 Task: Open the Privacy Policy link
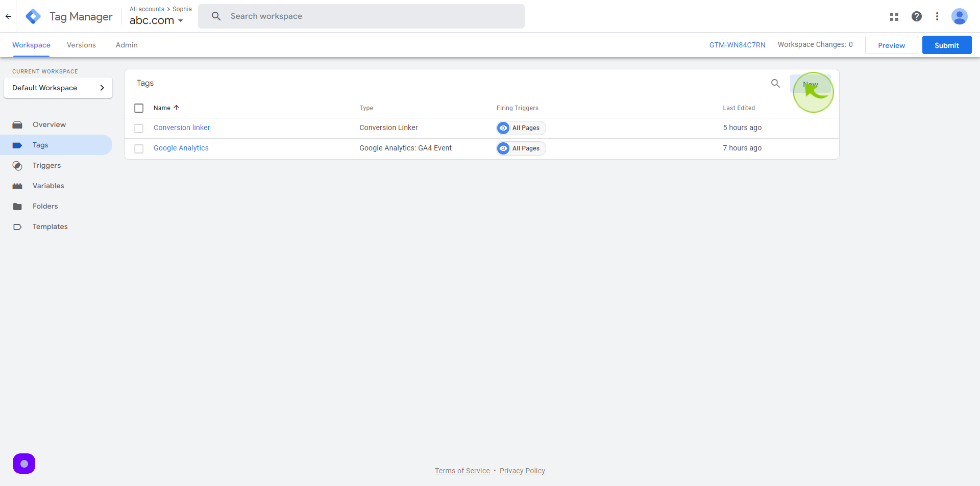[522, 471]
